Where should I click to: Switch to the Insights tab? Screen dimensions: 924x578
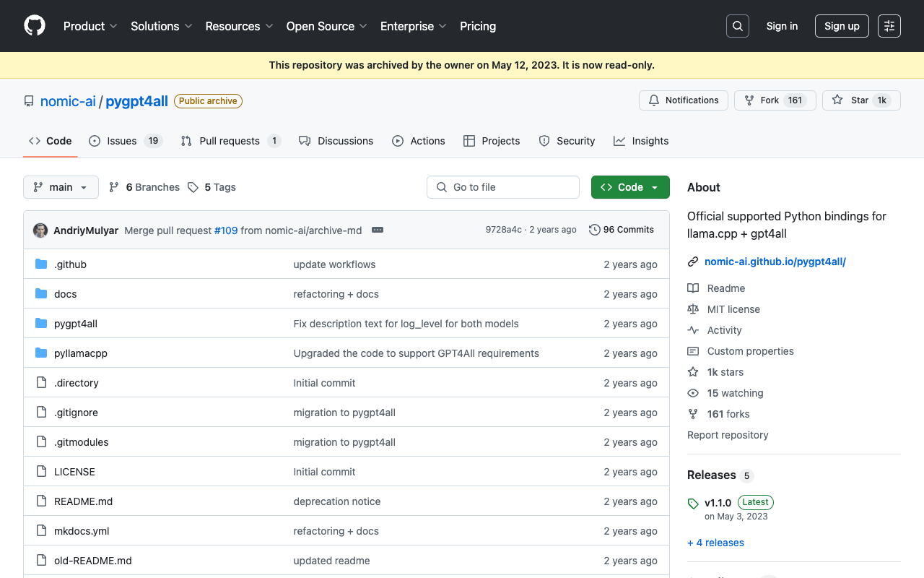click(641, 141)
